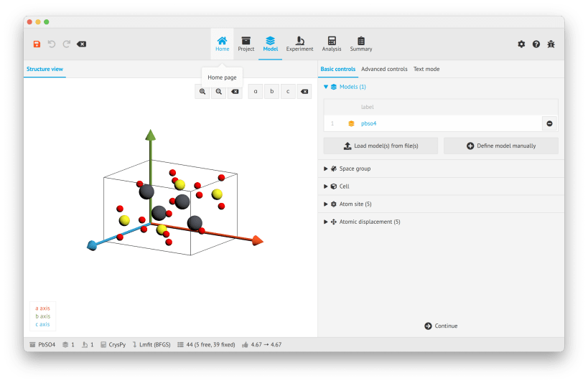Viewport: 588px width, 383px height.
Task: Open the Analysis tab
Action: pos(332,44)
